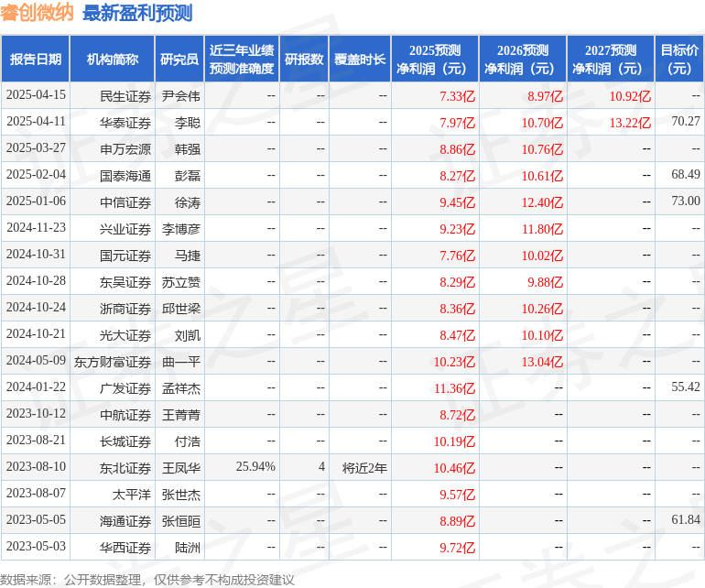
Task: Click the 睿创微纳 title text
Action: [37, 13]
